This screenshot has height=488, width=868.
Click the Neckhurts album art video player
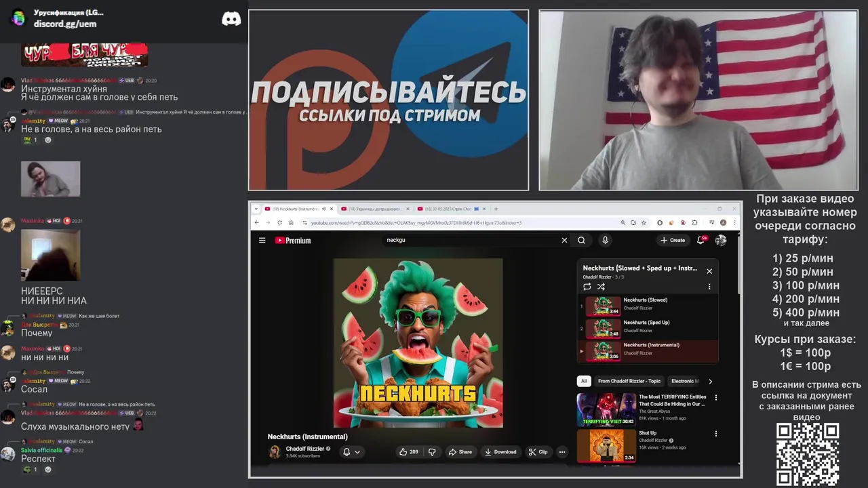click(x=418, y=343)
